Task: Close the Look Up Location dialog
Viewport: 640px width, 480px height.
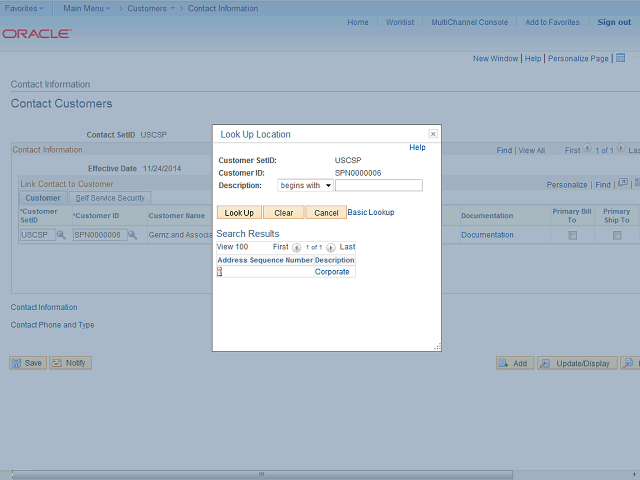Action: pyautogui.click(x=432, y=134)
